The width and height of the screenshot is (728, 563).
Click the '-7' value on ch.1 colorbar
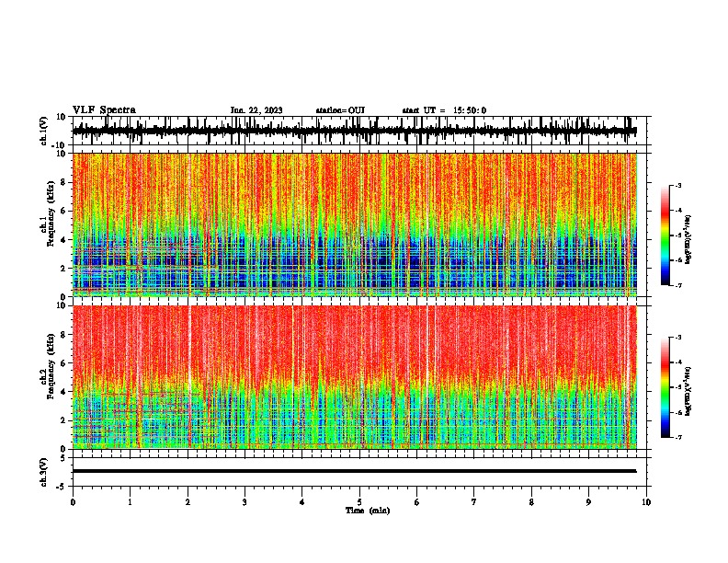click(x=677, y=285)
